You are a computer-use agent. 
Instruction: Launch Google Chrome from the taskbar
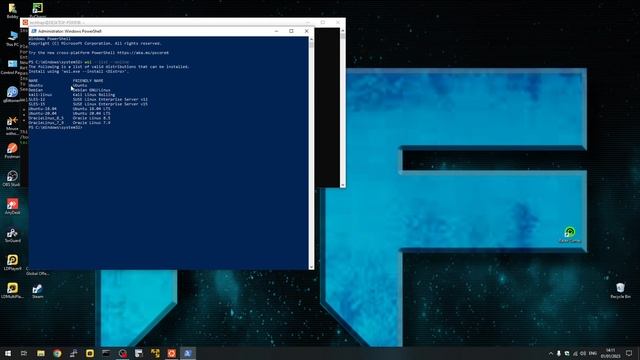(57, 353)
